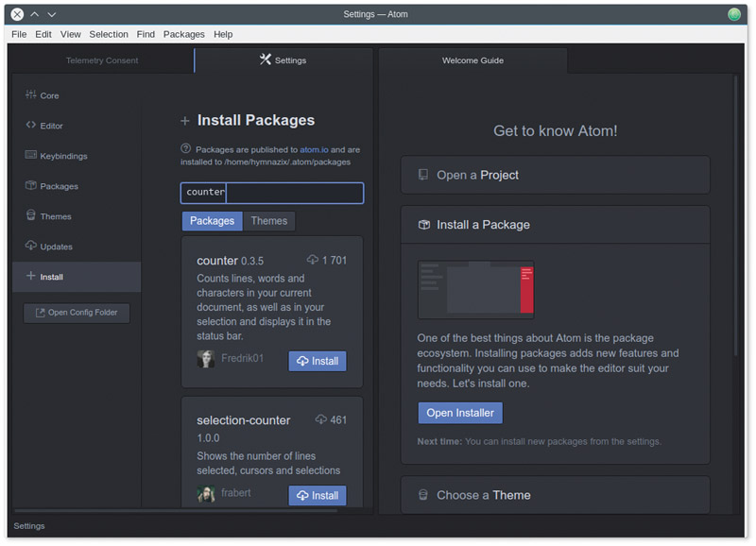This screenshot has height=546, width=756.
Task: Open the frabert author link
Action: [x=235, y=492]
